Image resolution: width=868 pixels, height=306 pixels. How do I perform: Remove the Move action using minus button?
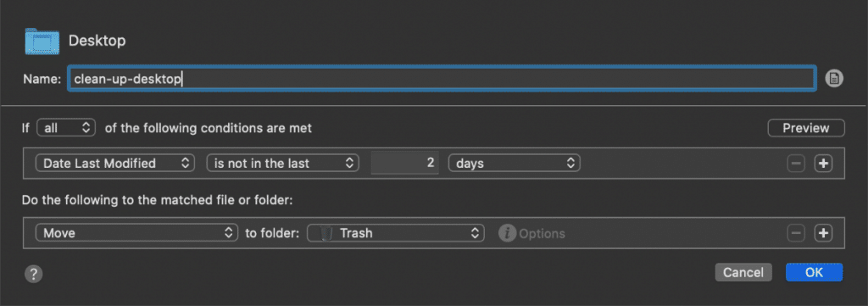coord(796,233)
